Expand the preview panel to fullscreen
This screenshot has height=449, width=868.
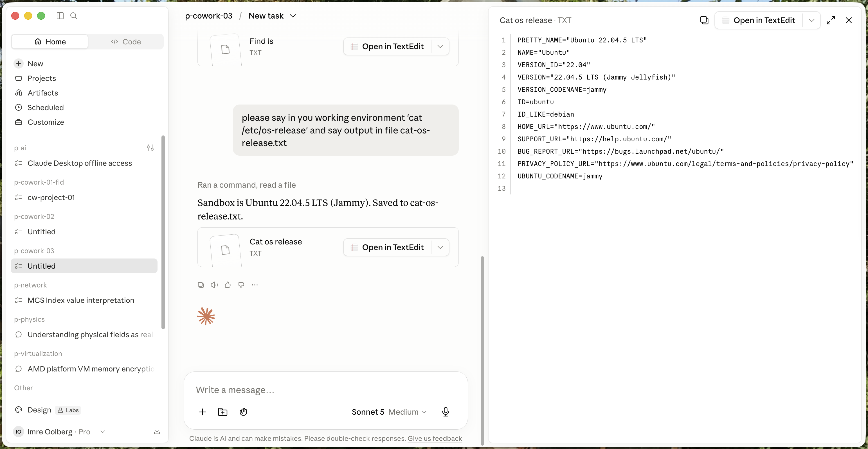831,20
